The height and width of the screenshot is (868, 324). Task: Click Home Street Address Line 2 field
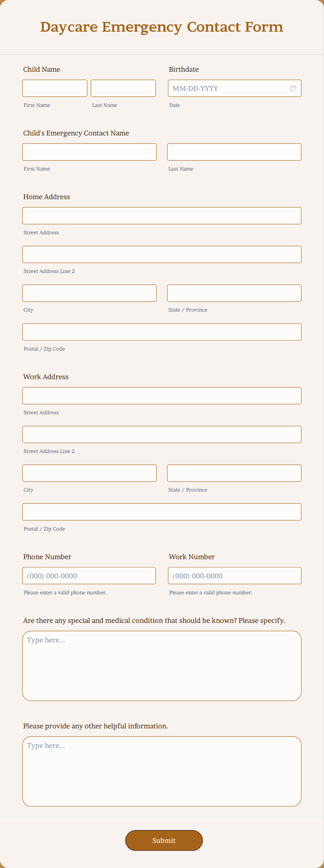[162, 254]
